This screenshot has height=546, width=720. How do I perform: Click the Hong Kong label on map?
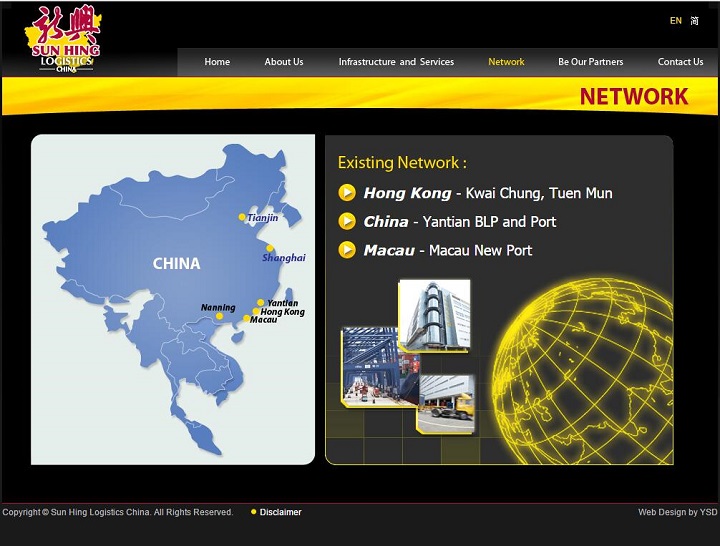(x=282, y=312)
